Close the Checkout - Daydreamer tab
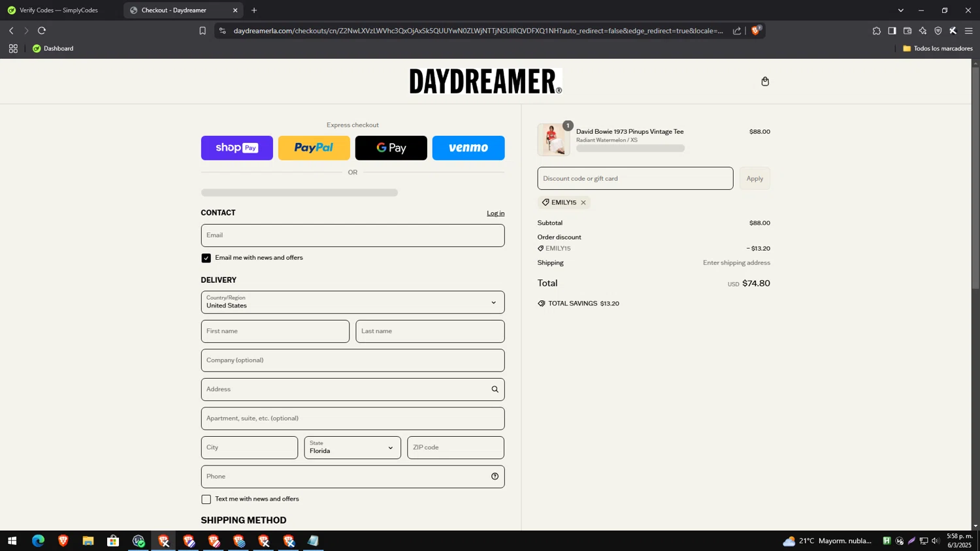The height and width of the screenshot is (551, 980). click(235, 10)
